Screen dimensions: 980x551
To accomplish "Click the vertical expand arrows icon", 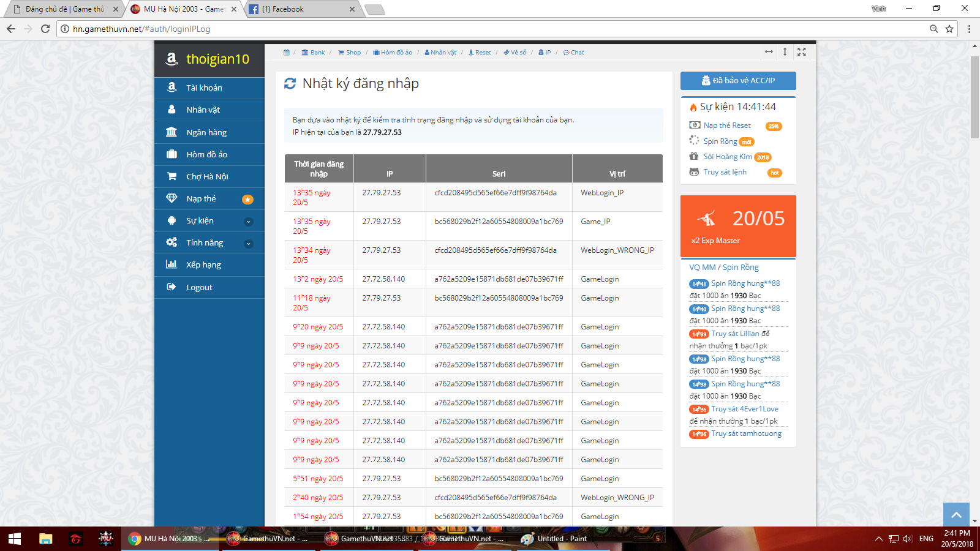I will coord(785,52).
